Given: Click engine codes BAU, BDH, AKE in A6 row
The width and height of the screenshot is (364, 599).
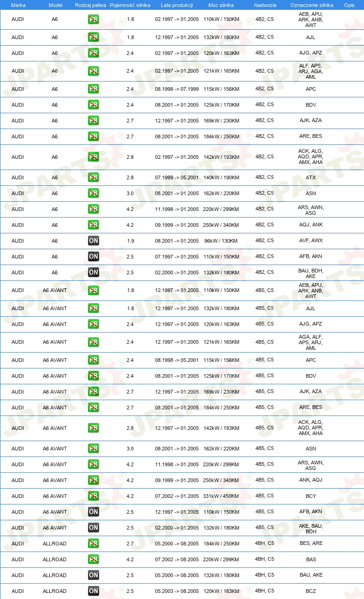Looking at the screenshot, I should pos(311,273).
